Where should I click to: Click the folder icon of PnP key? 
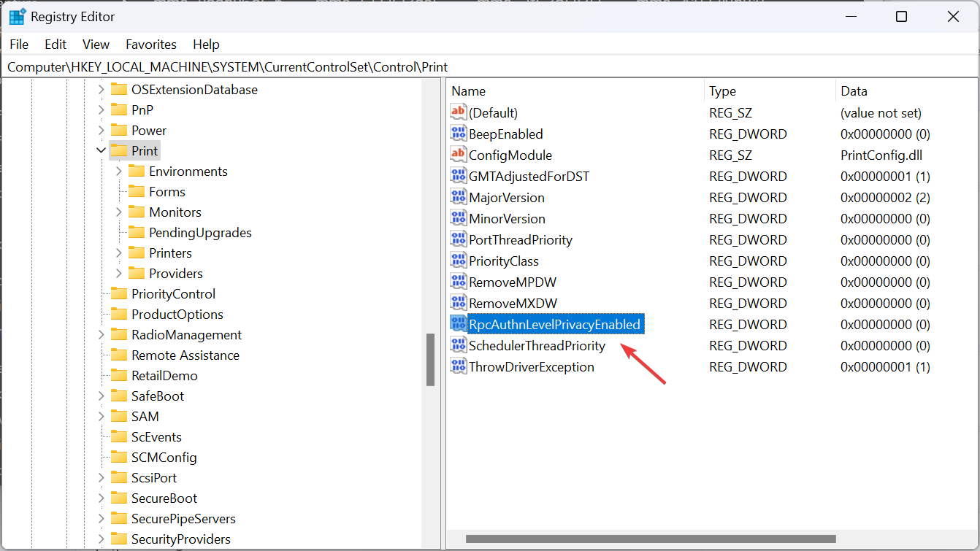[x=119, y=109]
